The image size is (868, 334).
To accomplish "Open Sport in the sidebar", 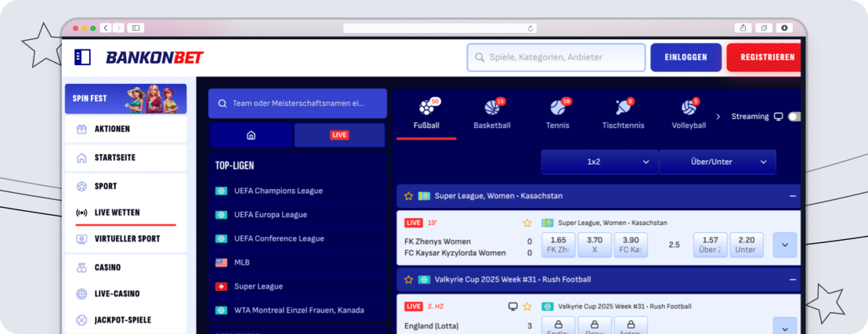I will (125, 186).
